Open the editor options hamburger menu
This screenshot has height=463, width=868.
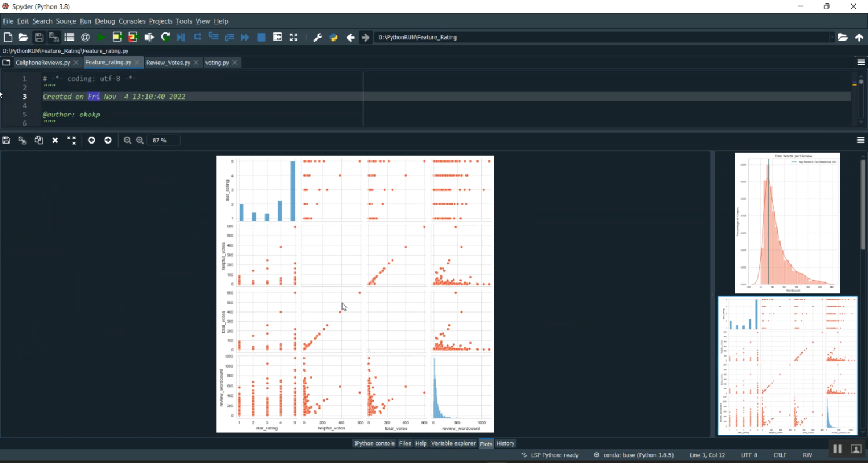(x=860, y=63)
